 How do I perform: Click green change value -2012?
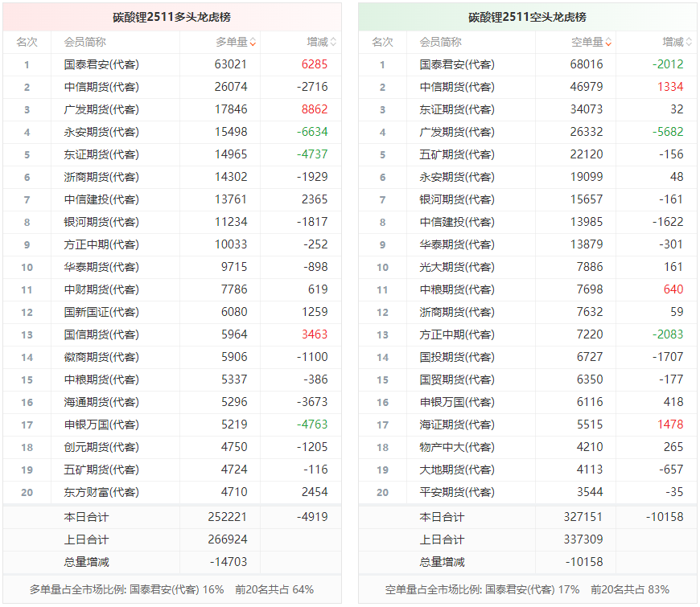668,64
